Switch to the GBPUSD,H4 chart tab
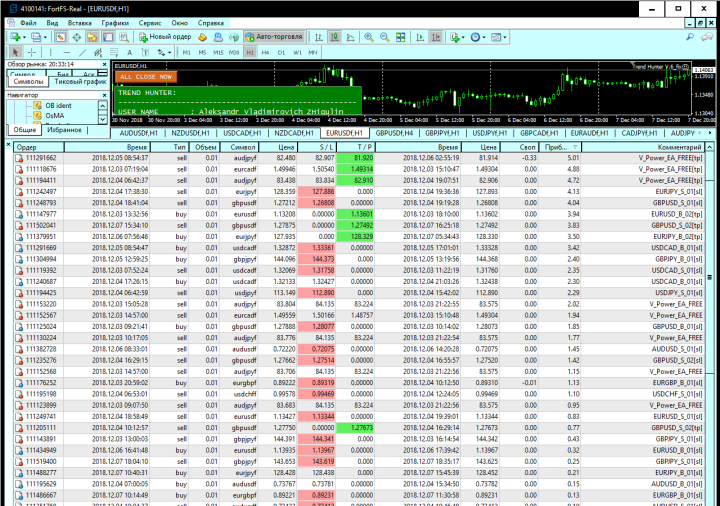720x506 pixels. click(396, 132)
